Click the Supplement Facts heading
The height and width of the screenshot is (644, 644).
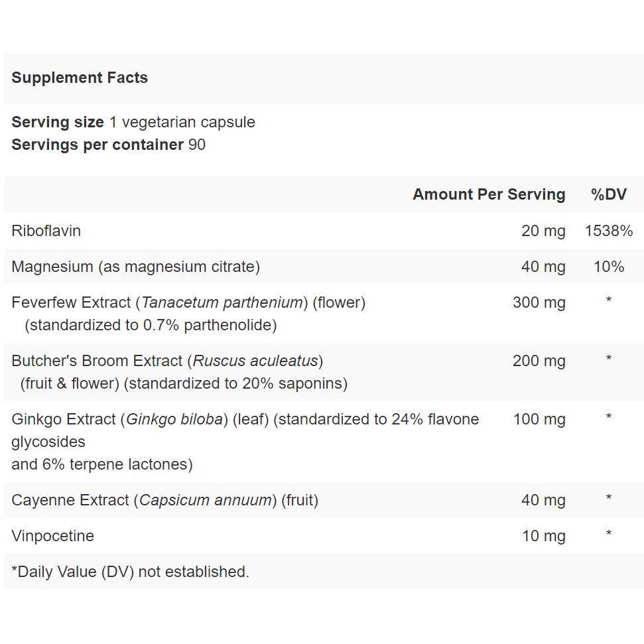[80, 78]
